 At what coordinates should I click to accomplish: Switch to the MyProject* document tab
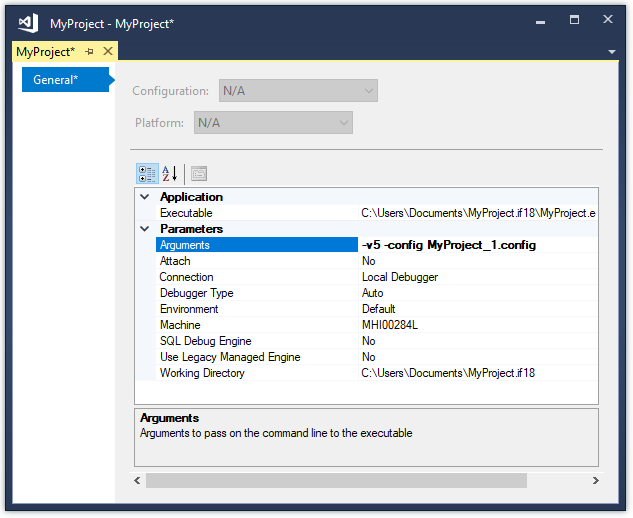[45, 52]
